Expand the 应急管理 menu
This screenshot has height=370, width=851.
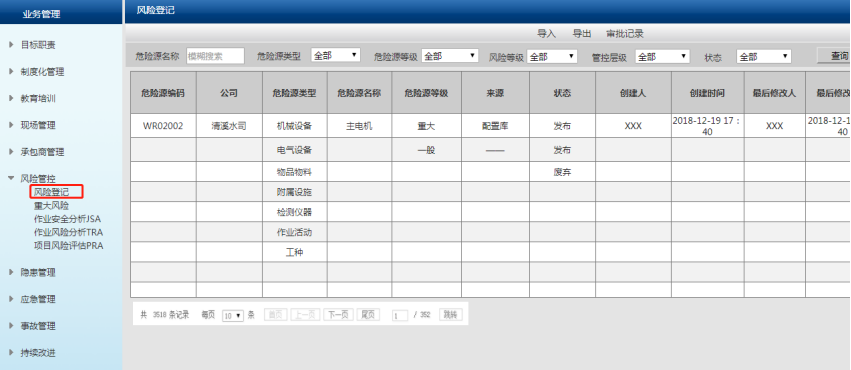pyautogui.click(x=37, y=299)
